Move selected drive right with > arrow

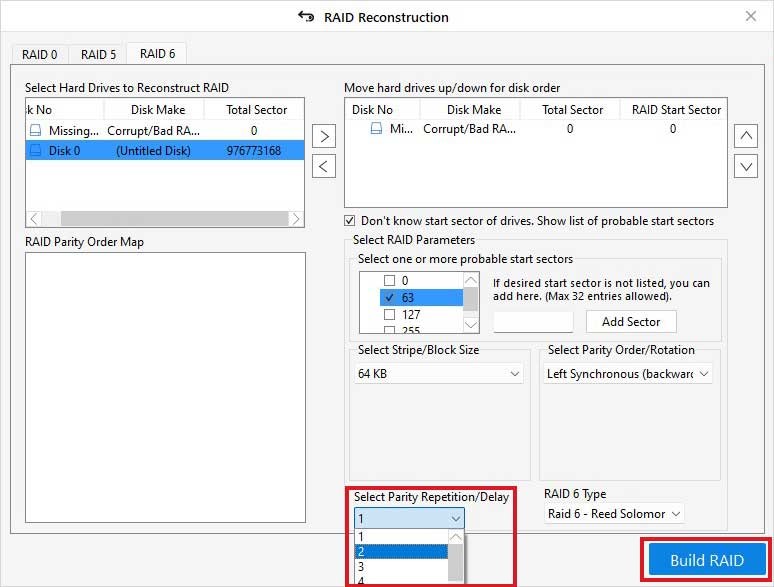pos(324,136)
